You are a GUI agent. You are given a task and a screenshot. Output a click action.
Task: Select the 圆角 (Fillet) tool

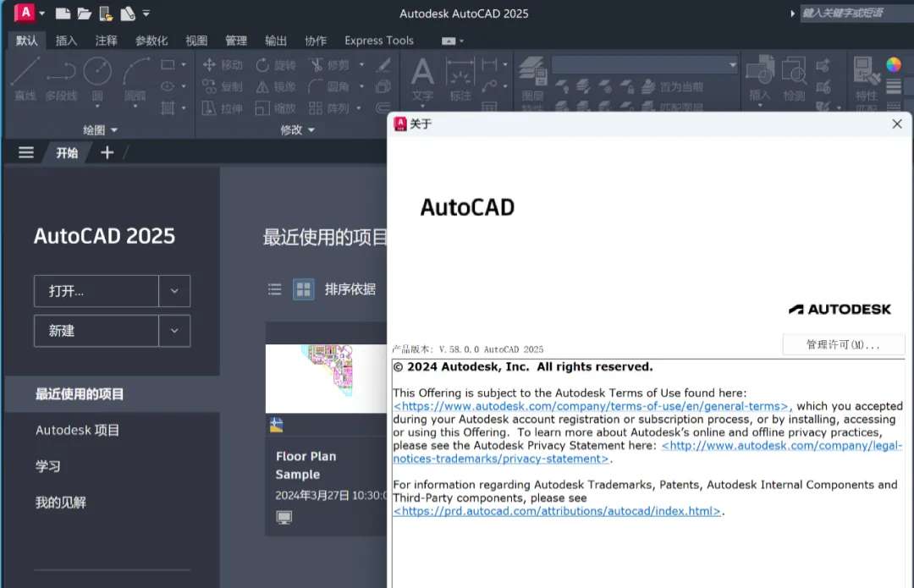(x=328, y=87)
